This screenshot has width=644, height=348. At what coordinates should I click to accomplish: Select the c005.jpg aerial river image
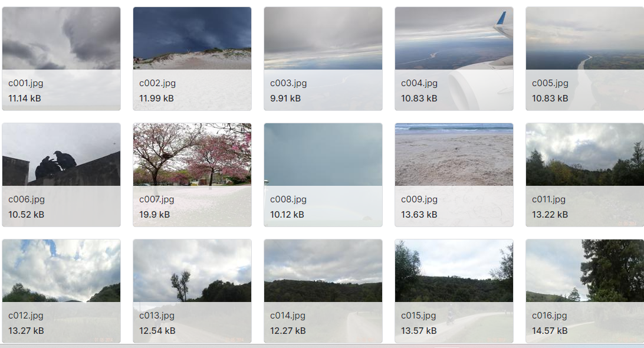tap(585, 38)
